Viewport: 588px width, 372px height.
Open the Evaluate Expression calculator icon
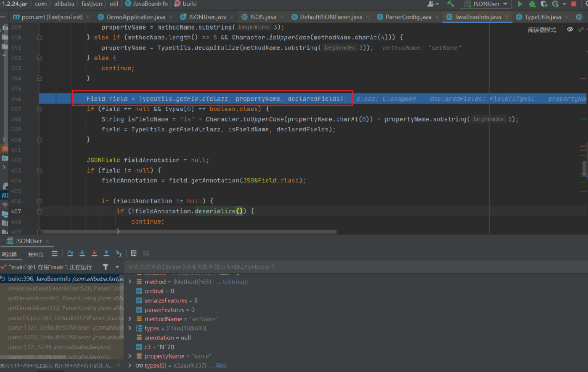134,254
